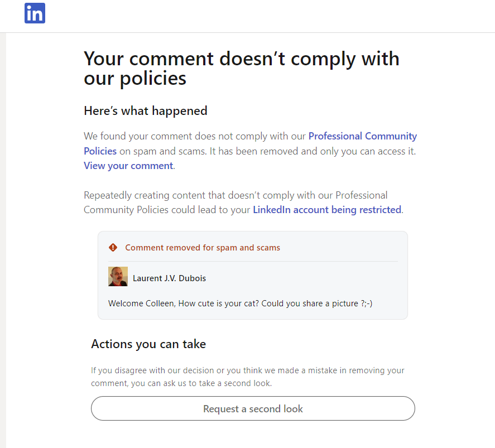
Task: Click the View your comment link
Action: point(128,166)
